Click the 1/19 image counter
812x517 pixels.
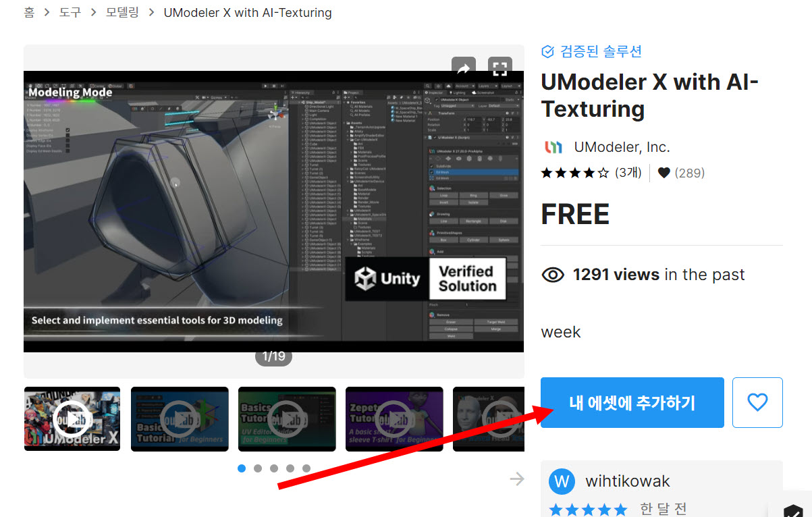[x=273, y=356]
